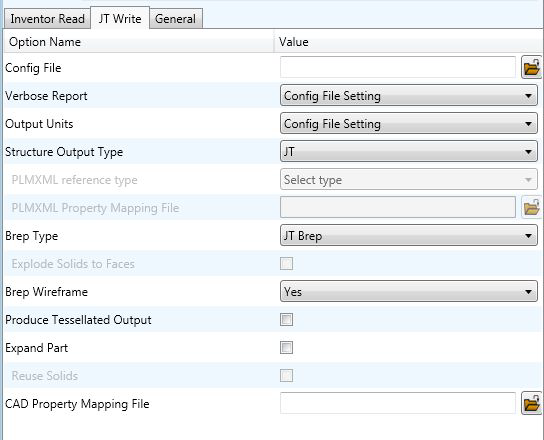Viewport: 544px width, 440px height.
Task: Focus the CAD Property Mapping File field
Action: point(398,403)
